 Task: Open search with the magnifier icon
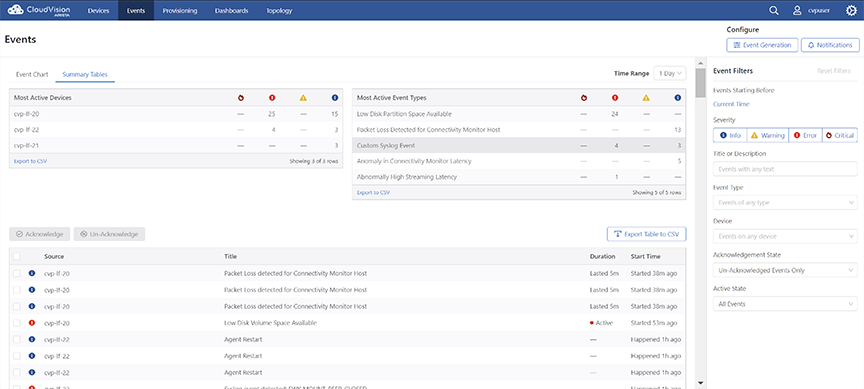point(774,10)
